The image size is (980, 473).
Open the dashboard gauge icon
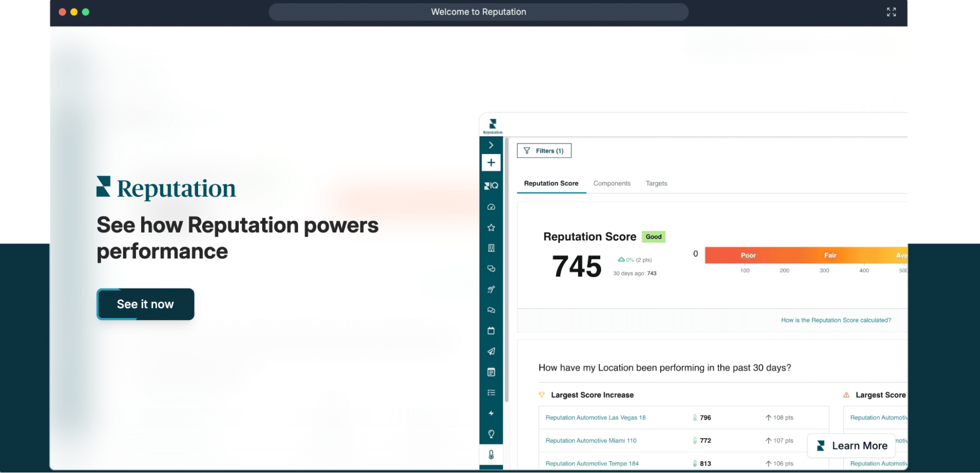click(491, 207)
